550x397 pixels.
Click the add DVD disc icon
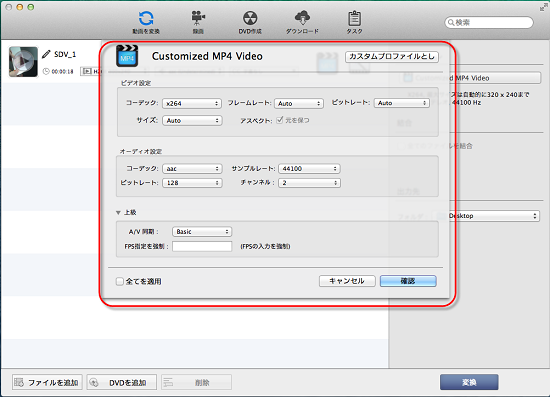[94, 382]
